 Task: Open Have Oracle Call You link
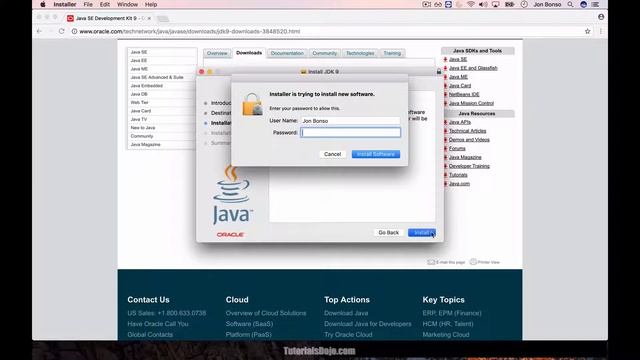158,324
